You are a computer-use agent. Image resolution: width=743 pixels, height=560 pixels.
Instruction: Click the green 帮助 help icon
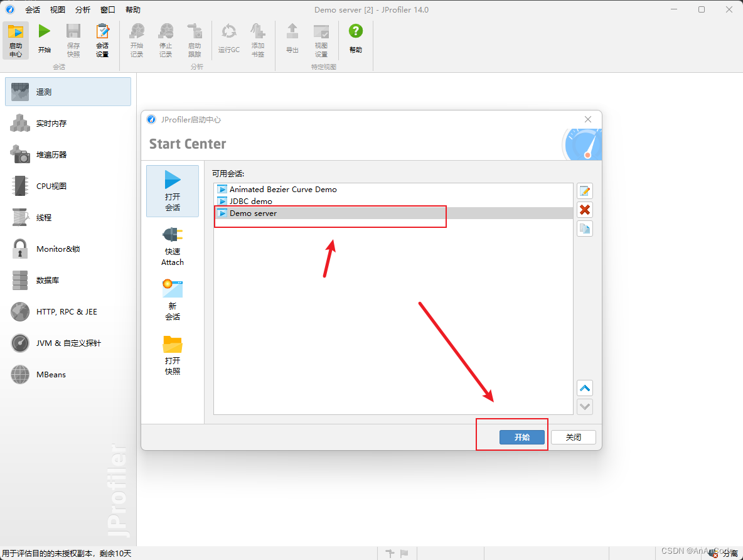(356, 39)
